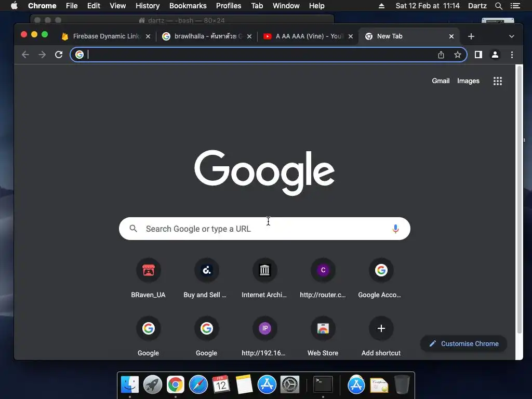
Task: Open System Preferences from the Dock
Action: tap(289, 384)
